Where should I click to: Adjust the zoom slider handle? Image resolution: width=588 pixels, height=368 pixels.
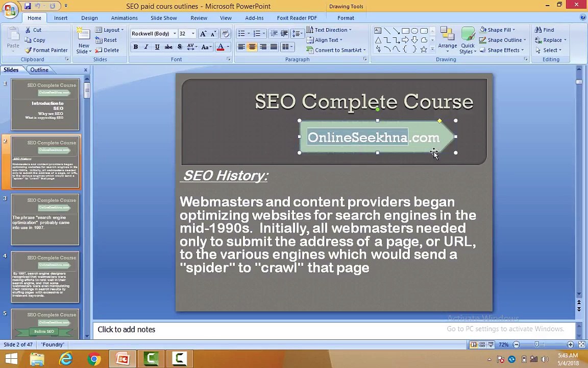[536, 344]
